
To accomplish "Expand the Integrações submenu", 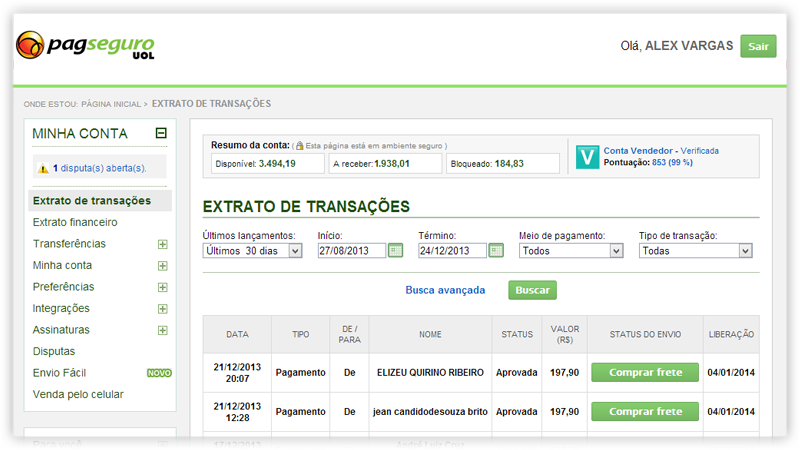I will (162, 309).
